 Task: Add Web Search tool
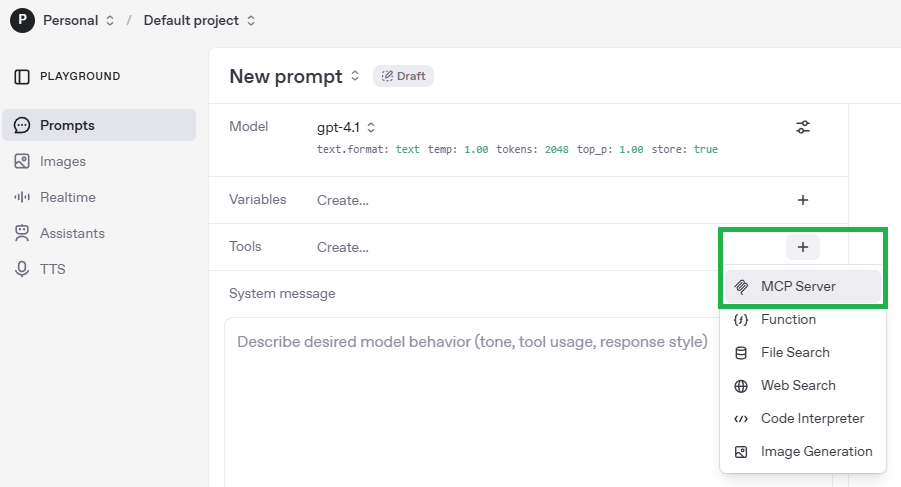coord(798,386)
